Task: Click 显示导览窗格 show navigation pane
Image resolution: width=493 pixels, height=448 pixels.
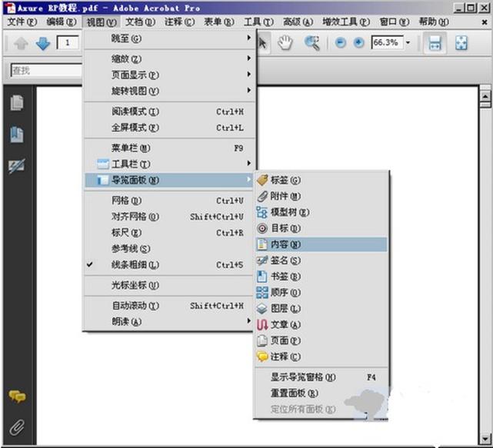Action: coord(321,377)
